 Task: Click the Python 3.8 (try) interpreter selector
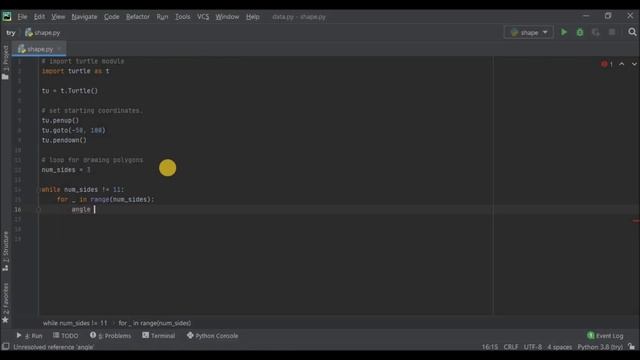click(600, 347)
